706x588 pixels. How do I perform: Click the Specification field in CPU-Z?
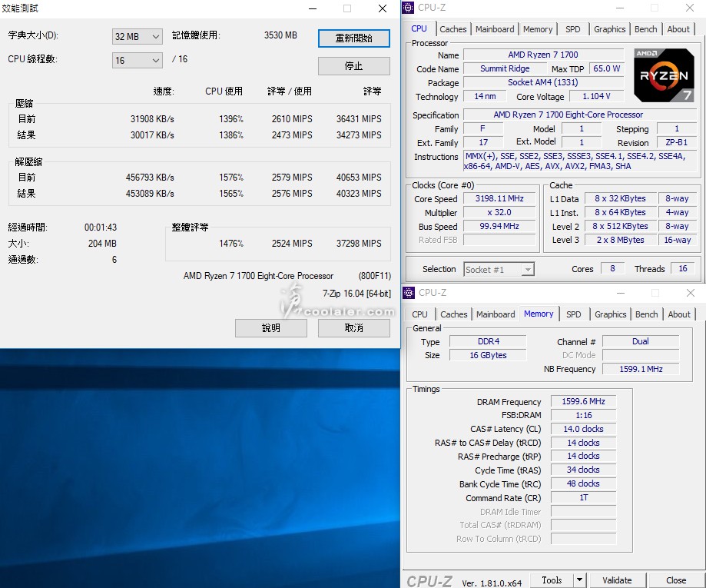580,115
